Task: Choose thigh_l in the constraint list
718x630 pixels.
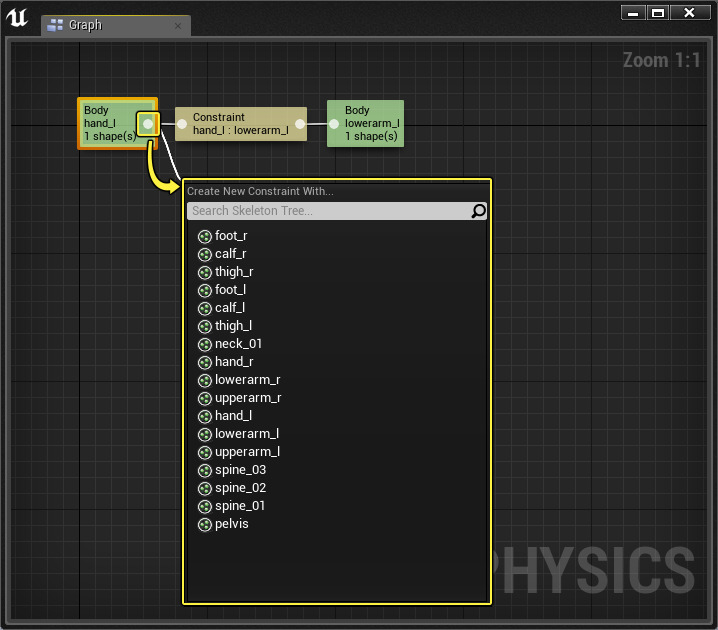Action: [233, 326]
